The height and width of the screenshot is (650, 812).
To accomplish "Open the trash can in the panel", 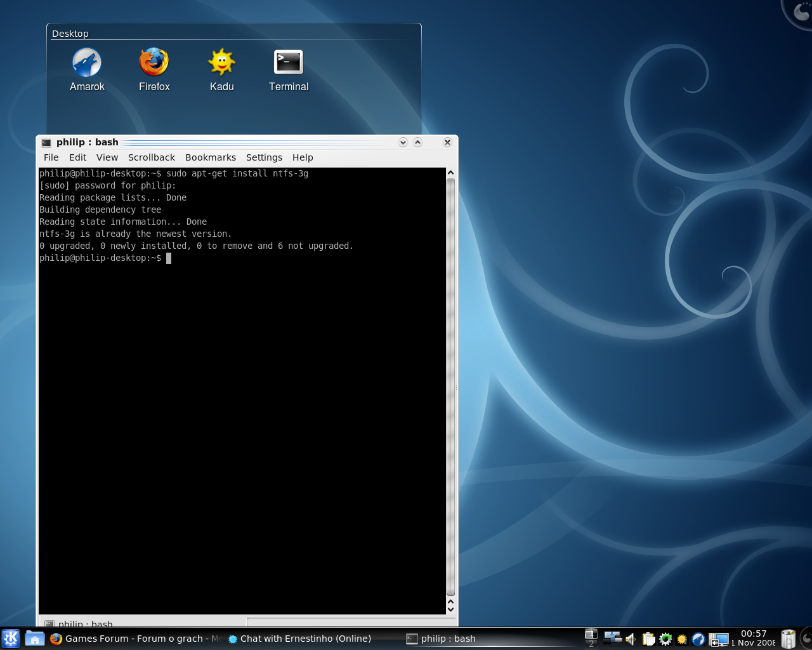I will (788, 639).
